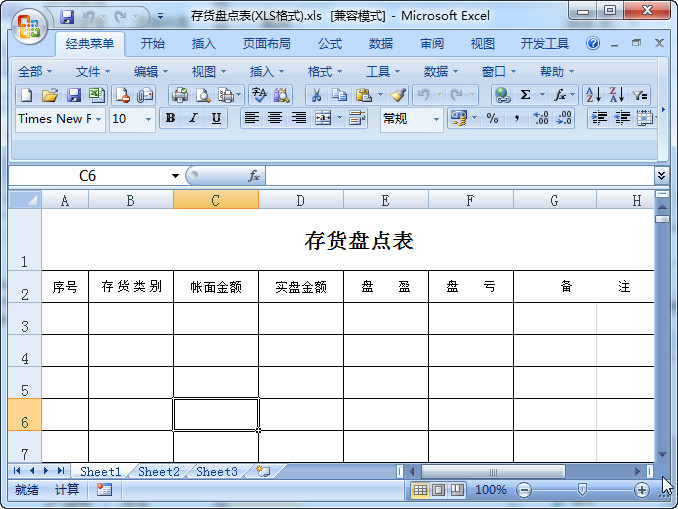This screenshot has width=678, height=509.
Task: Paste from clipboard icon
Action: [364, 95]
